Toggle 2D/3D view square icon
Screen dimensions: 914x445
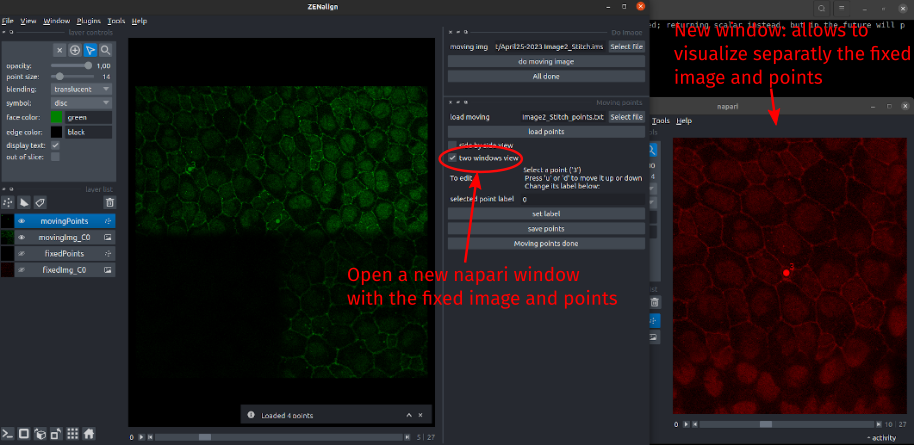(24, 433)
